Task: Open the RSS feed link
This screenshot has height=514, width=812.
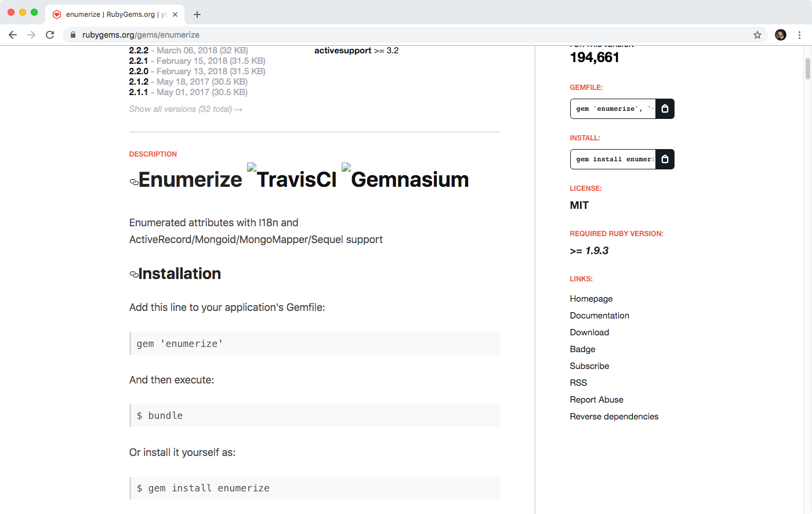Action: pos(578,383)
